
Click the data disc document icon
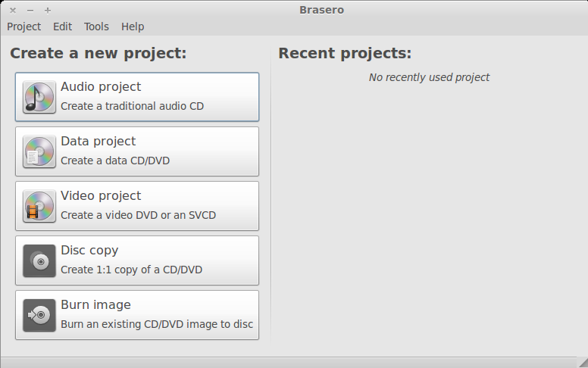tap(39, 151)
